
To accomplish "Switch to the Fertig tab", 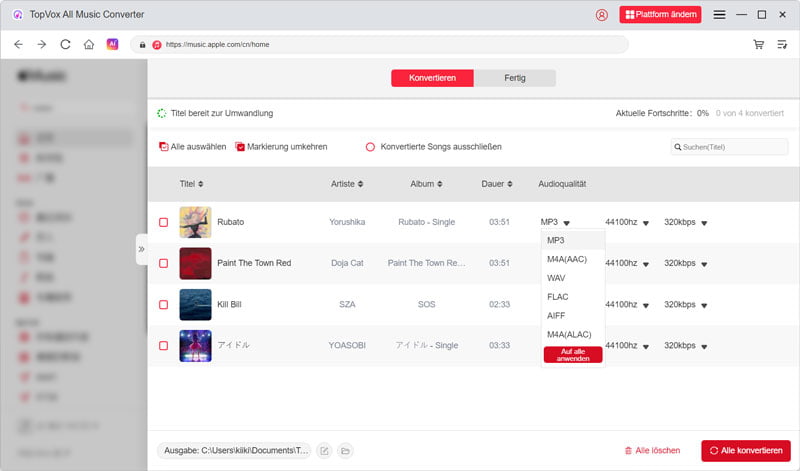I will click(x=514, y=78).
